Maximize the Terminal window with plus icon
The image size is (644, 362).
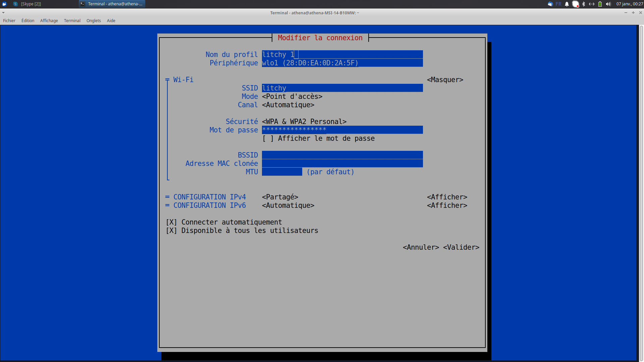pos(633,13)
